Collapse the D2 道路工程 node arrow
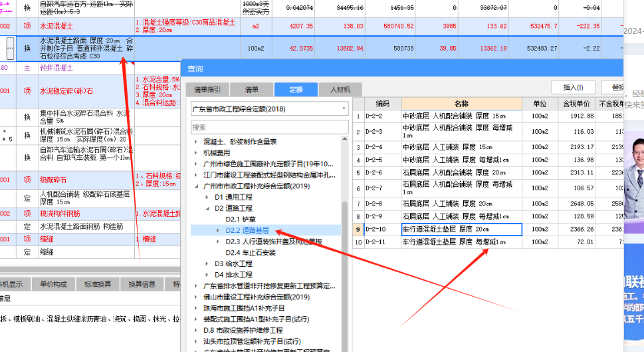Image resolution: width=644 pixels, height=352 pixels. pos(207,208)
